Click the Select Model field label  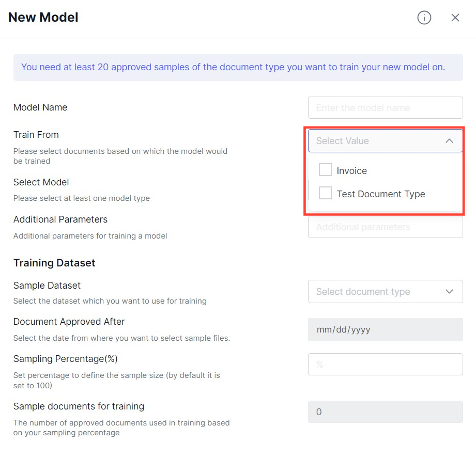click(x=41, y=182)
